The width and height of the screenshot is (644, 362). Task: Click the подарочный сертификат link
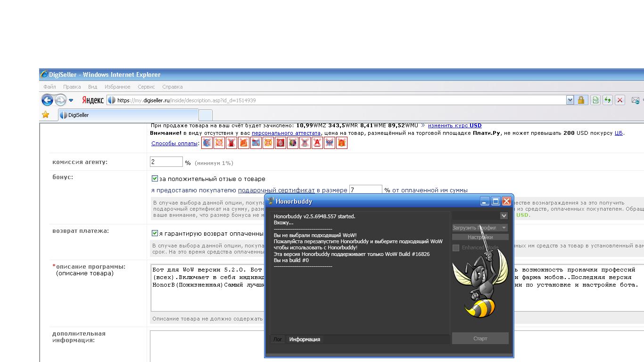pyautogui.click(x=276, y=190)
